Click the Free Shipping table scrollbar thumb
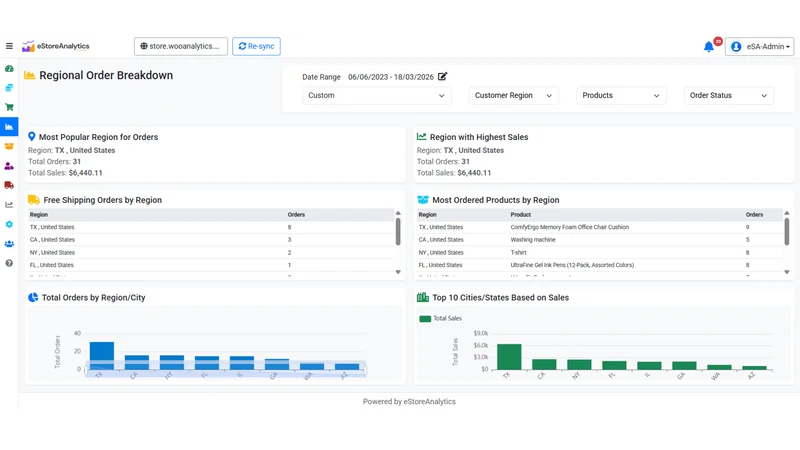 point(398,232)
